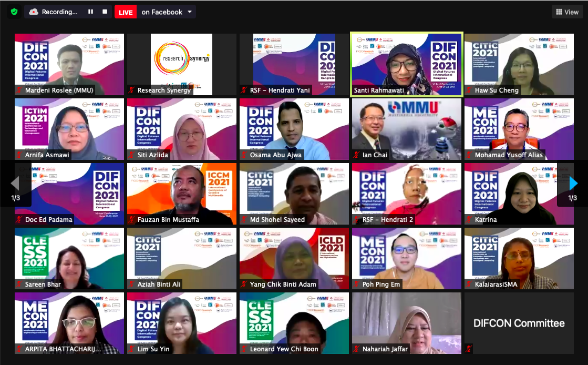The image size is (588, 365).
Task: Expand the 'on Facebook' livestream dropdown
Action: tap(189, 12)
